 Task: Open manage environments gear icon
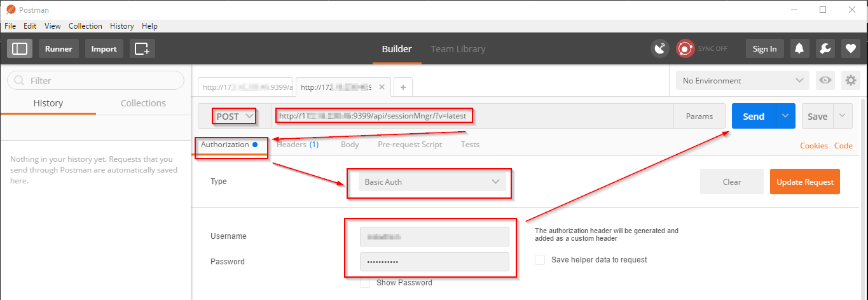[x=851, y=80]
